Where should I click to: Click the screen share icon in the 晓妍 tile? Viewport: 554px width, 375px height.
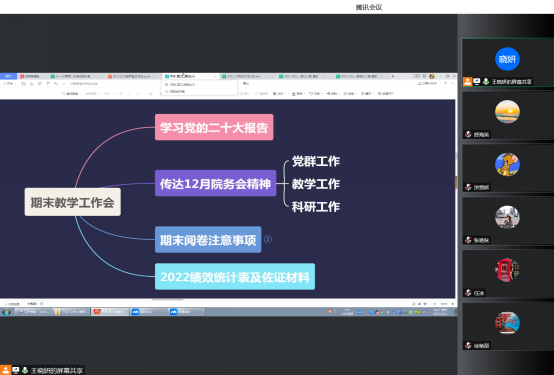[477, 82]
